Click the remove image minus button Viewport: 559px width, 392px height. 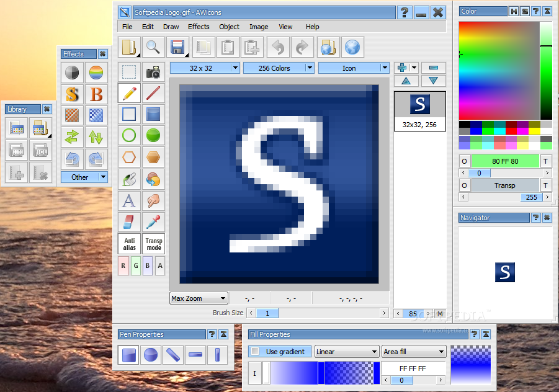click(x=434, y=68)
